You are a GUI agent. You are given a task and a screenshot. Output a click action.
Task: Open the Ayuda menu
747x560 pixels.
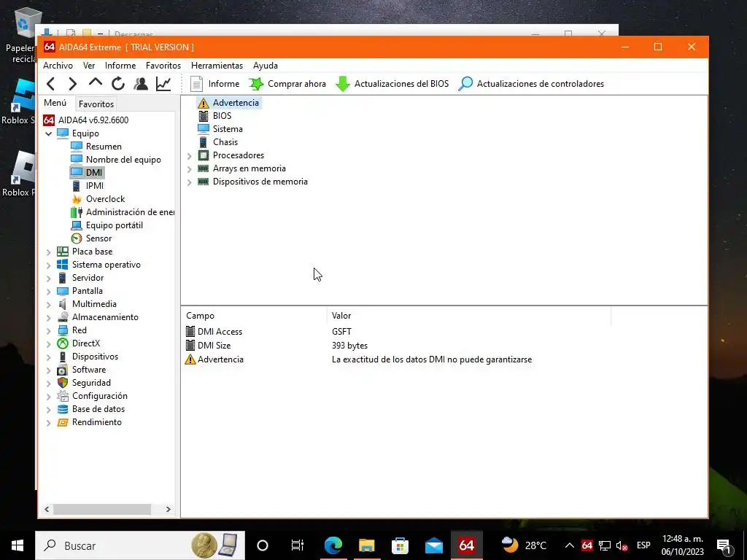click(266, 65)
